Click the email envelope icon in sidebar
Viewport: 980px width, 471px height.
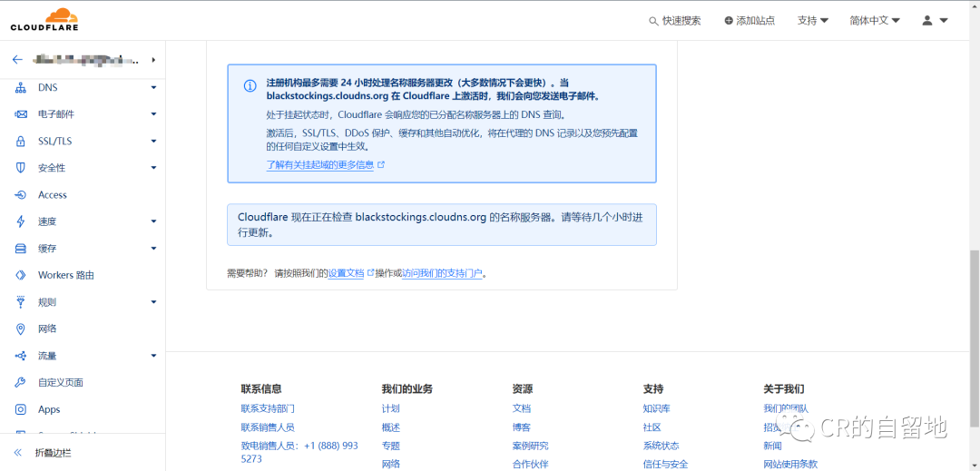(x=21, y=114)
